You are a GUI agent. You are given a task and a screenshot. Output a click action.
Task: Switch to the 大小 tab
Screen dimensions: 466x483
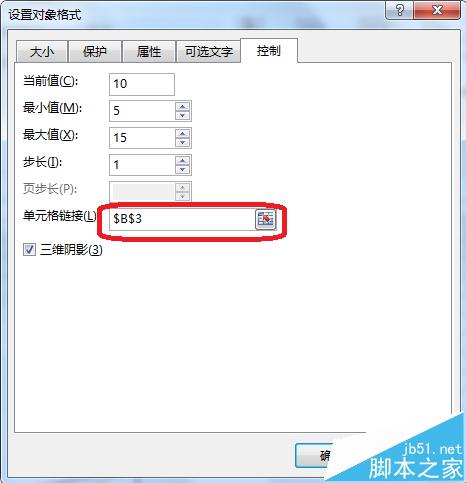(x=42, y=52)
